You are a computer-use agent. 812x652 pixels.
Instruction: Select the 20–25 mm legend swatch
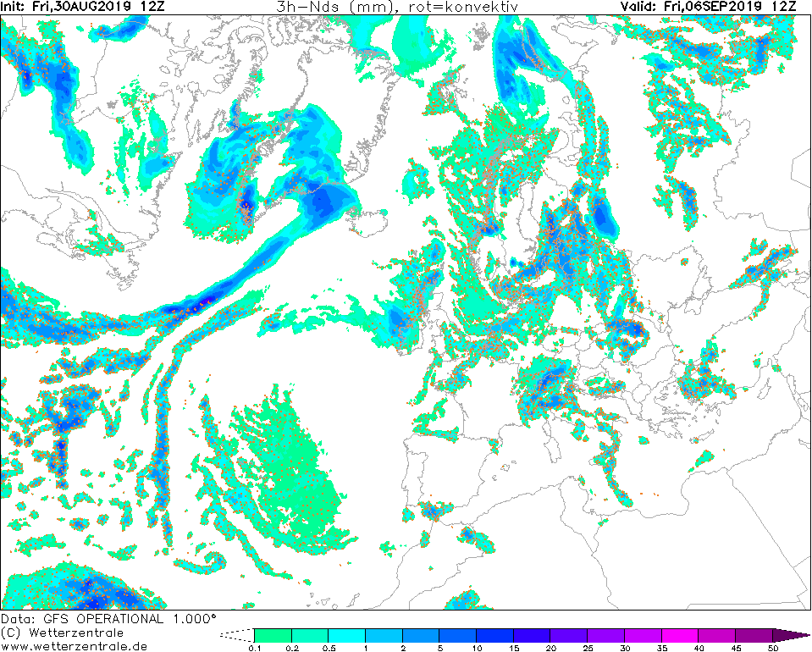[x=569, y=635]
